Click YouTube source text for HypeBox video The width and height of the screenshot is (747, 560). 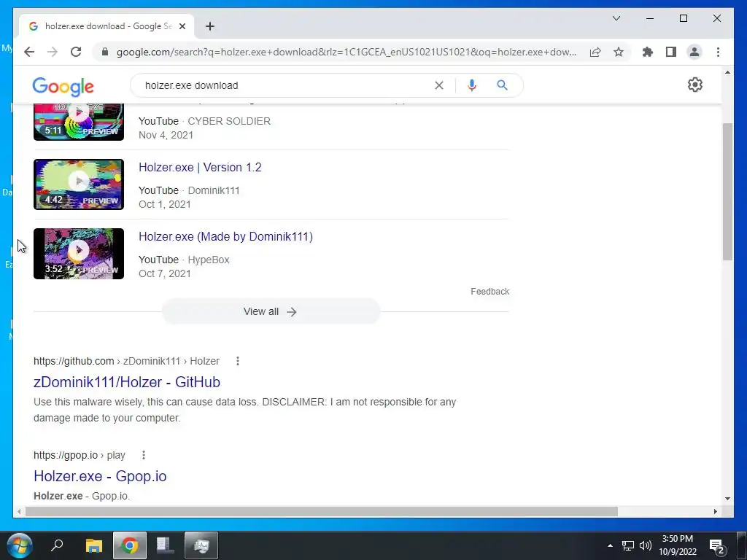pos(158,260)
